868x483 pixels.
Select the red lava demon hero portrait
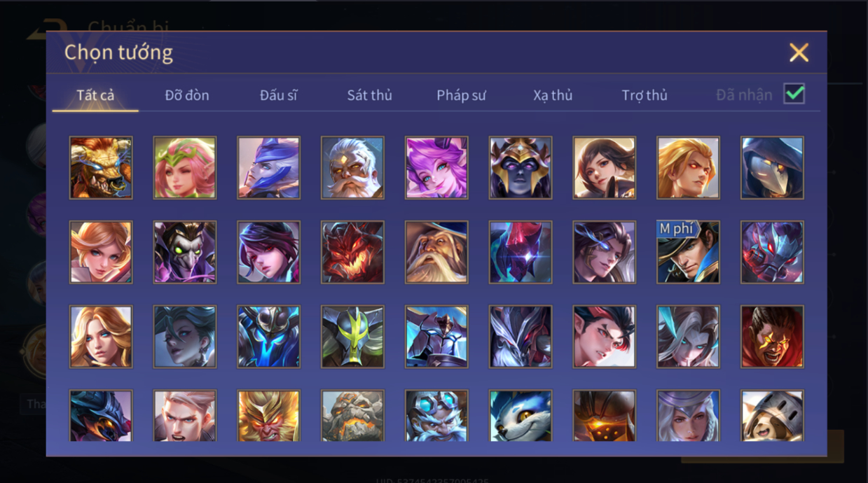[x=352, y=252]
